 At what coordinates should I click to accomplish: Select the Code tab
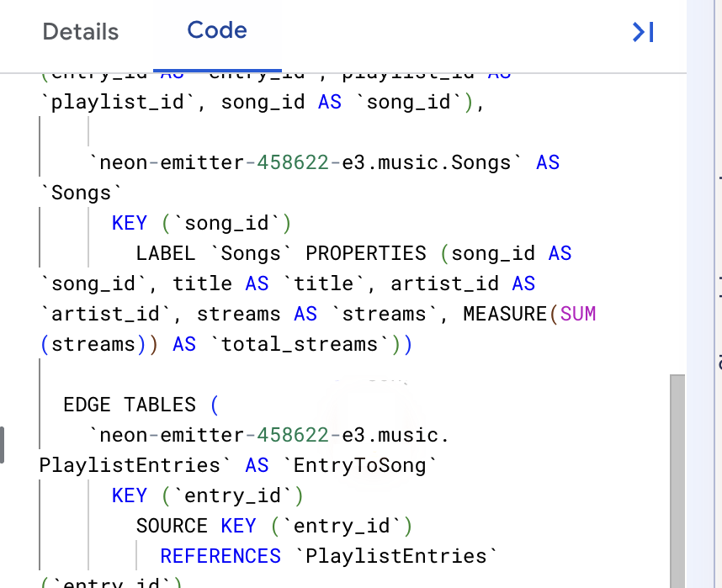(217, 30)
